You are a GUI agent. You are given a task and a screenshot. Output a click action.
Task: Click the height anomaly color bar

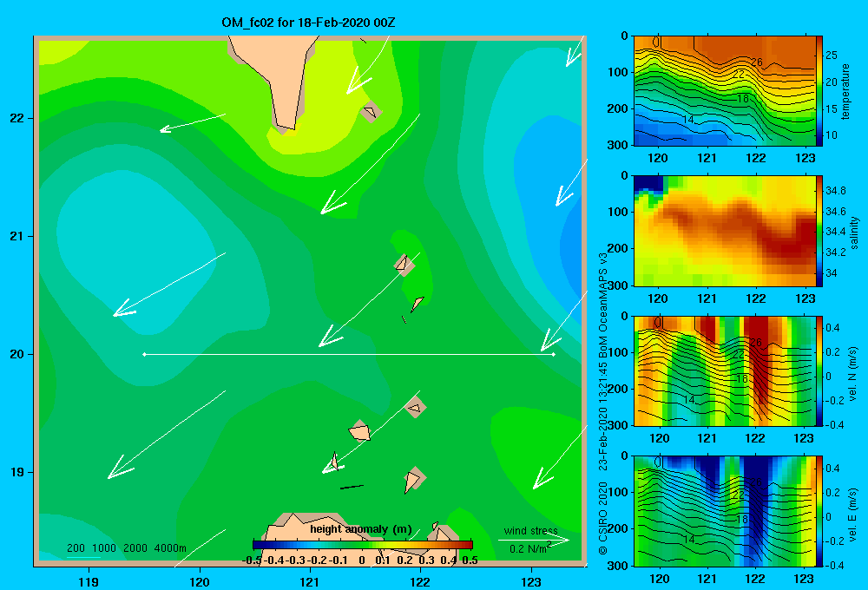363,545
